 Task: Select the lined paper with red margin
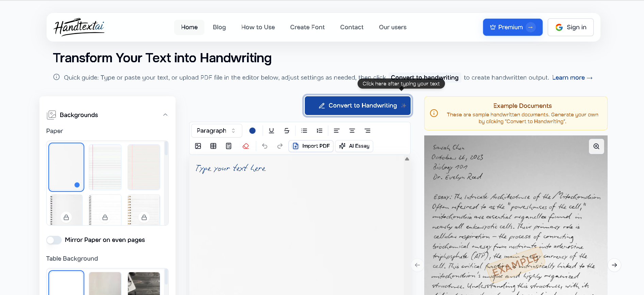tap(105, 167)
